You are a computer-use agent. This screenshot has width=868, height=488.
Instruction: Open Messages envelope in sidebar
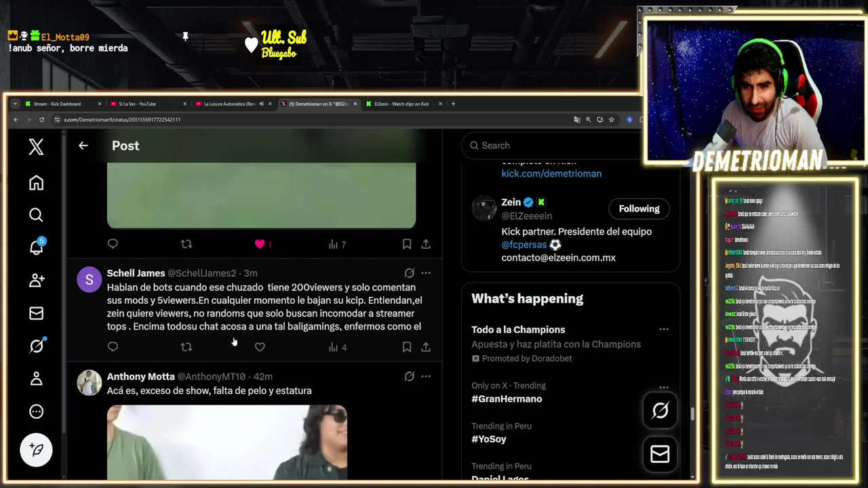[36, 313]
